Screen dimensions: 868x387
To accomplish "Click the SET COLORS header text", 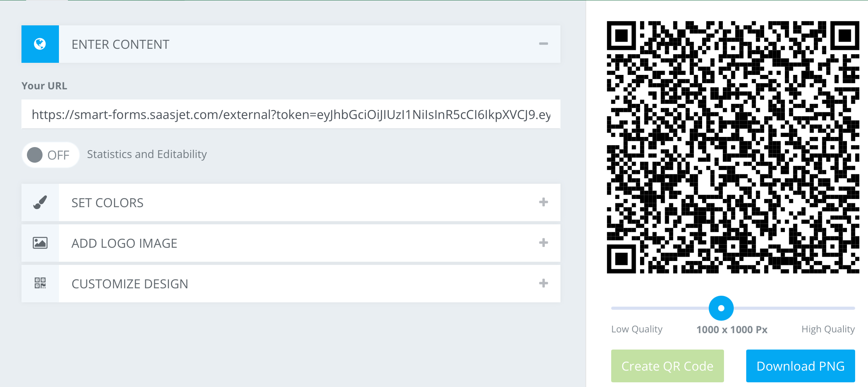I will tap(107, 202).
